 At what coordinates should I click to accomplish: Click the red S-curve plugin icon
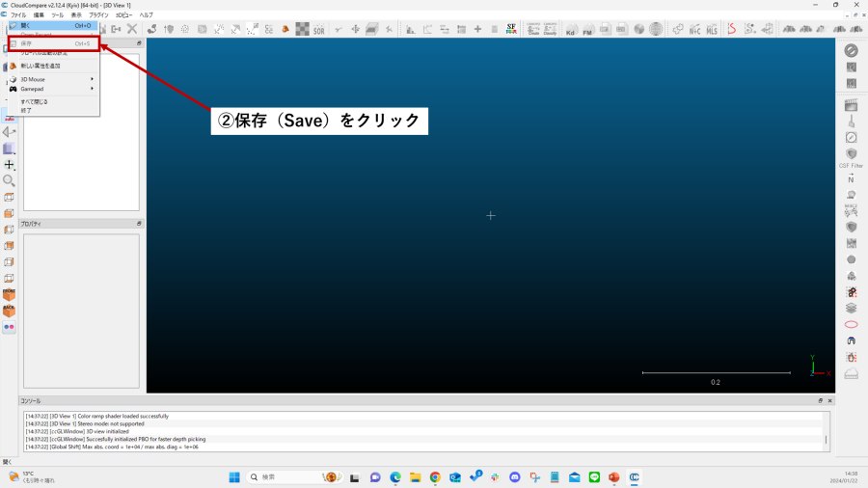point(732,29)
